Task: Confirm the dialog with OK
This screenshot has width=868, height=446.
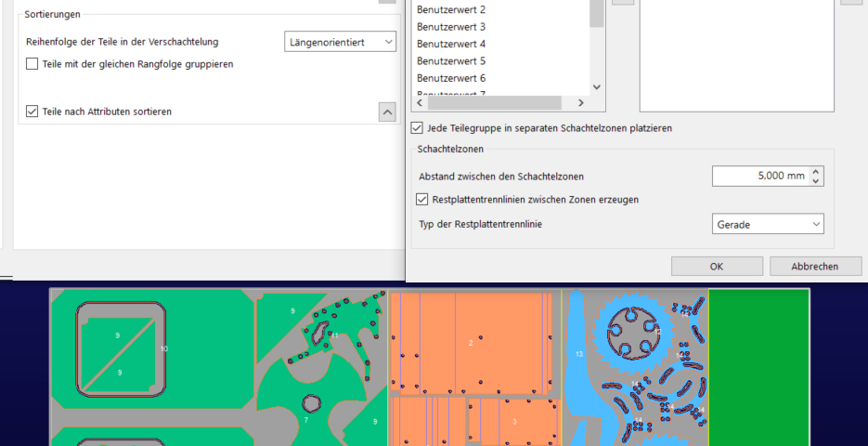Action: pos(717,267)
